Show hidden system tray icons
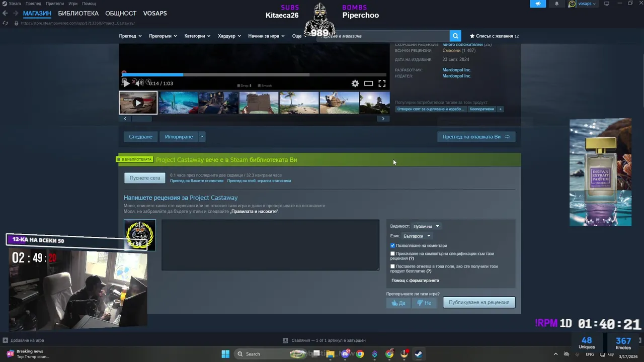This screenshot has width=644, height=362. (555, 354)
